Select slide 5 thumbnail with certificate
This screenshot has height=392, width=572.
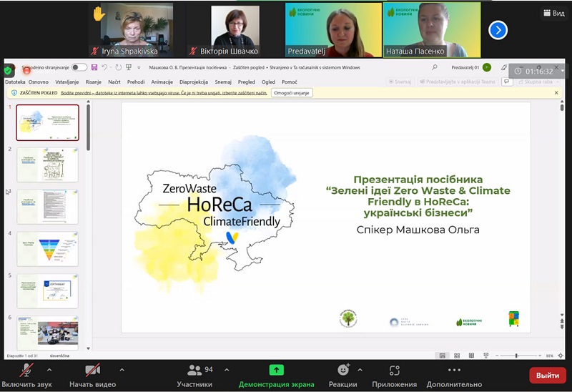pos(47,291)
